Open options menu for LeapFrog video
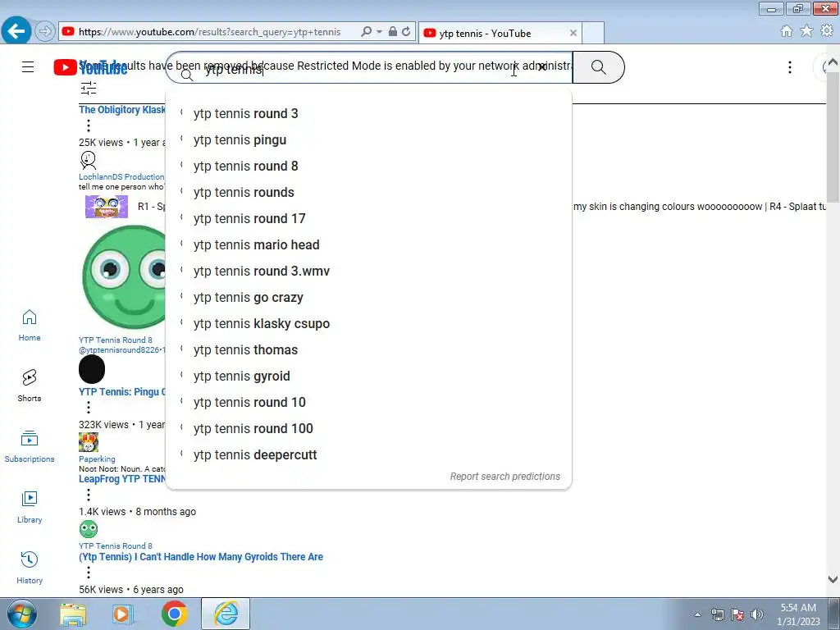The image size is (840, 630). 89,495
